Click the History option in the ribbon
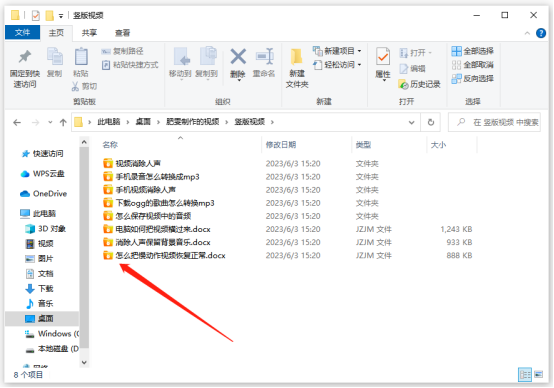This screenshot has height=388, width=554. click(x=419, y=84)
